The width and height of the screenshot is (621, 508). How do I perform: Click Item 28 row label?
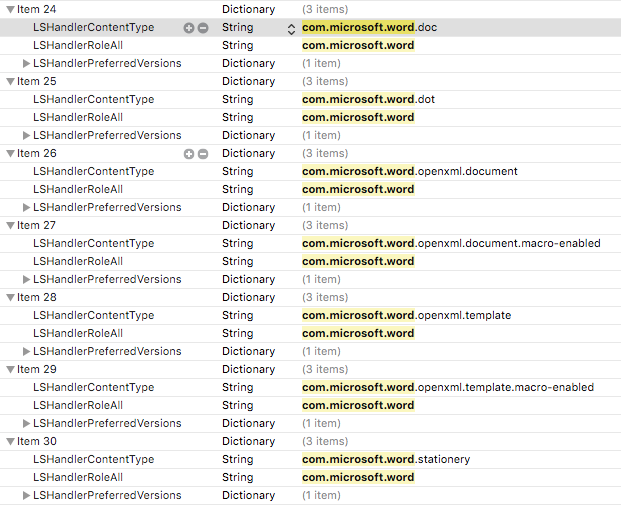[x=36, y=298]
